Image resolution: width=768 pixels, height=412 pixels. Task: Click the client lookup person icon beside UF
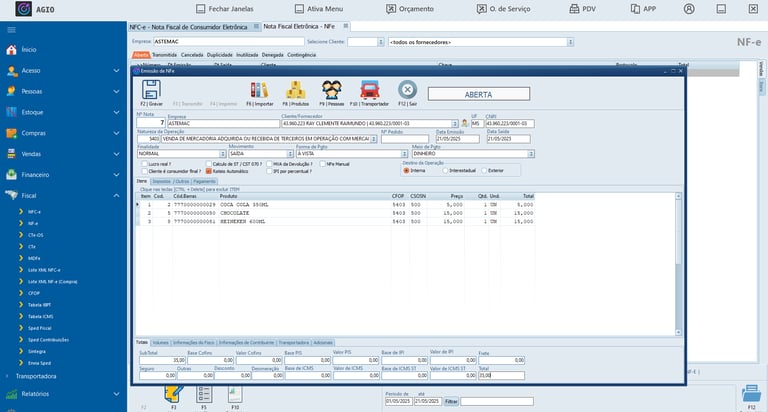464,123
